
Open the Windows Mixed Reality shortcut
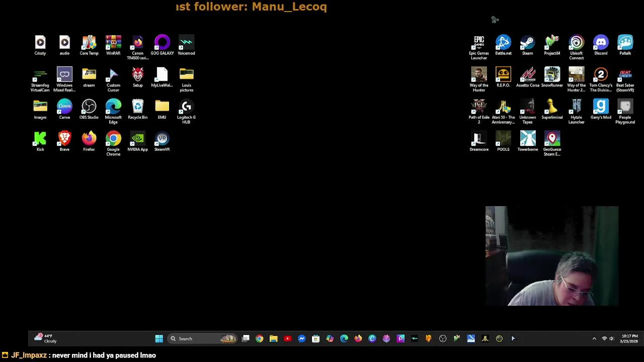[64, 79]
